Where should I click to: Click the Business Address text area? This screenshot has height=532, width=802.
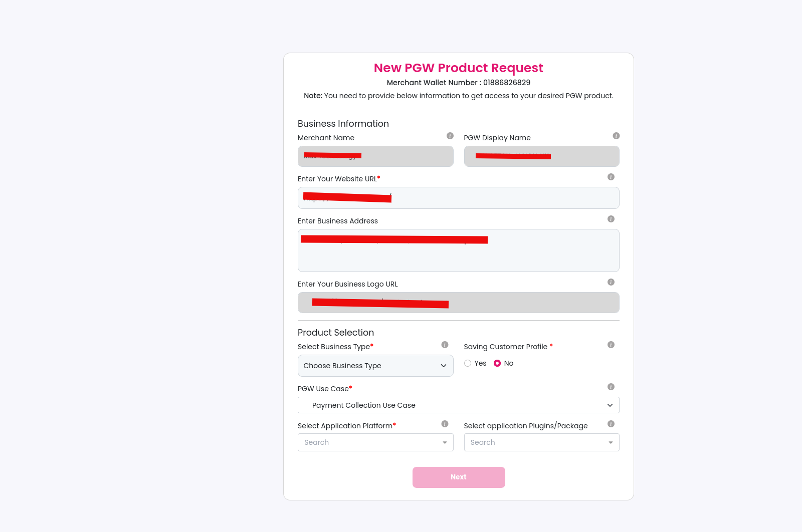(458, 255)
